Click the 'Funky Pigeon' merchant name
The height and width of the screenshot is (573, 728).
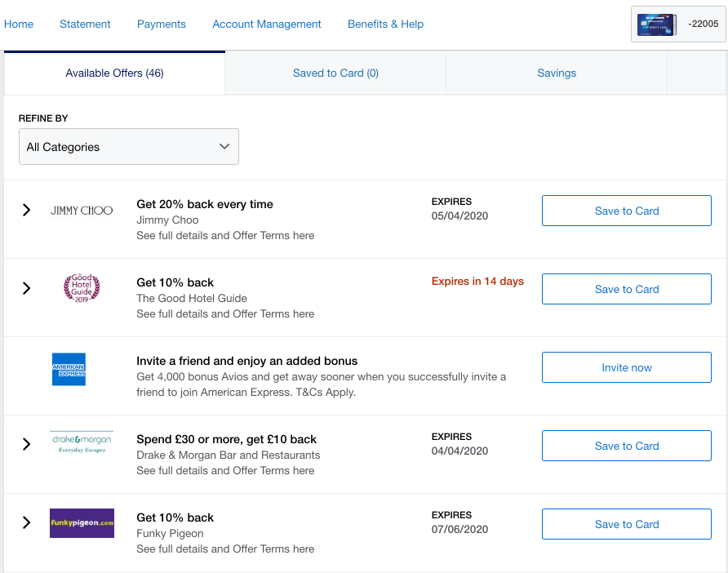(170, 534)
